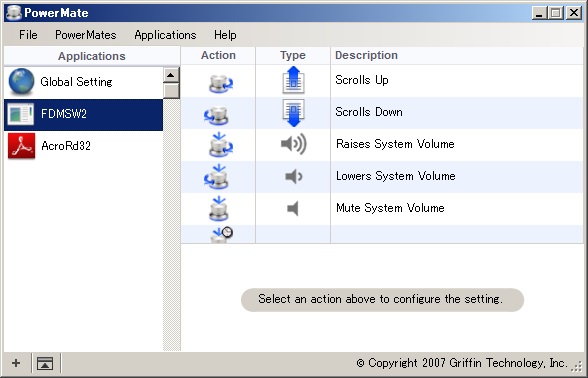Click the Lowers System Volume speaker icon
The height and width of the screenshot is (378, 588).
click(293, 176)
